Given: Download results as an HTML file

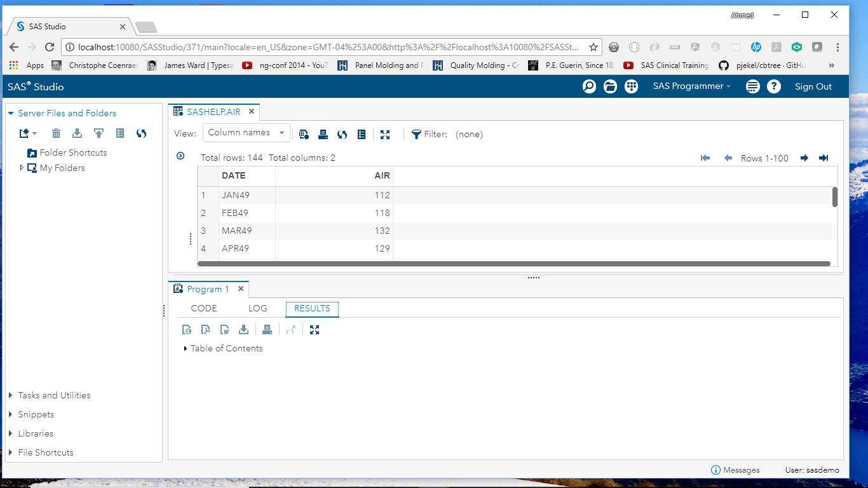Looking at the screenshot, I should 186,329.
